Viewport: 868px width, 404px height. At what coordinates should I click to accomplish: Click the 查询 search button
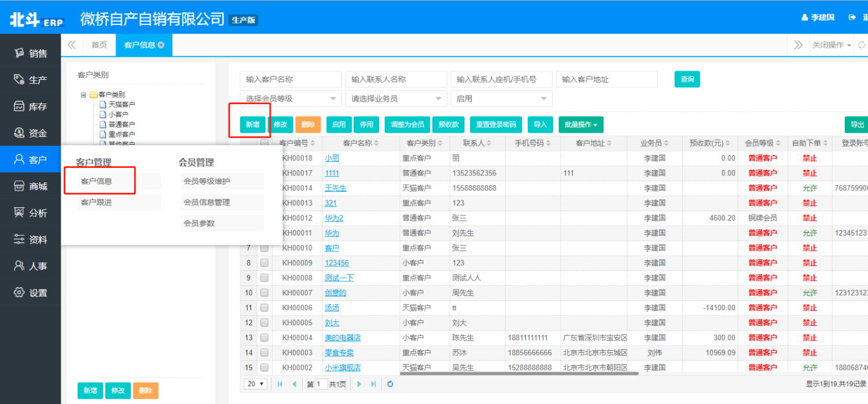(x=687, y=79)
